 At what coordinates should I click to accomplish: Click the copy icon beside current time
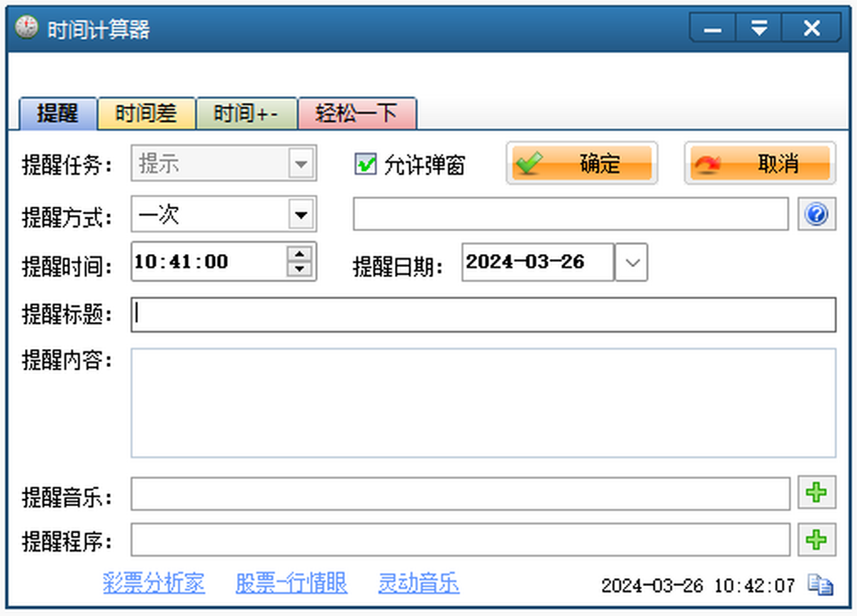[x=820, y=585]
